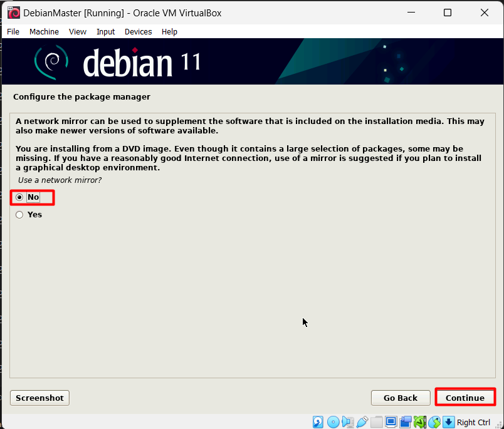The width and height of the screenshot is (504, 429).
Task: Minimize the VirtualBox window
Action: (411, 13)
